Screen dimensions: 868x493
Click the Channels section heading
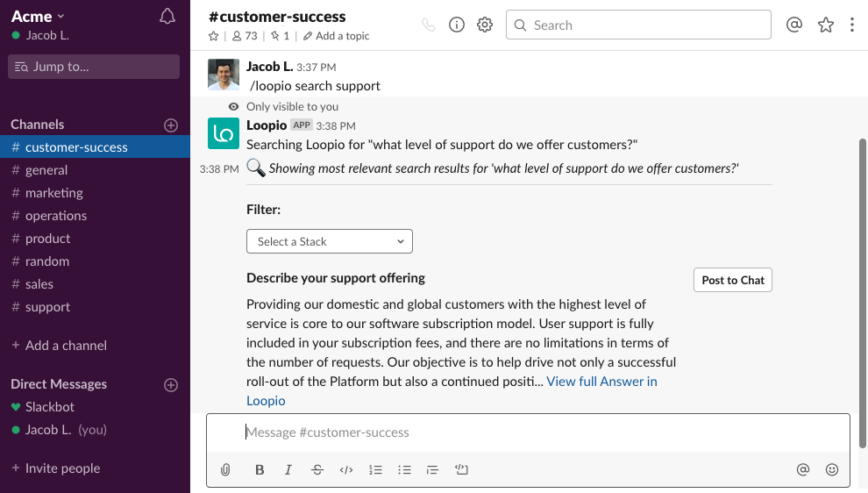tap(38, 125)
